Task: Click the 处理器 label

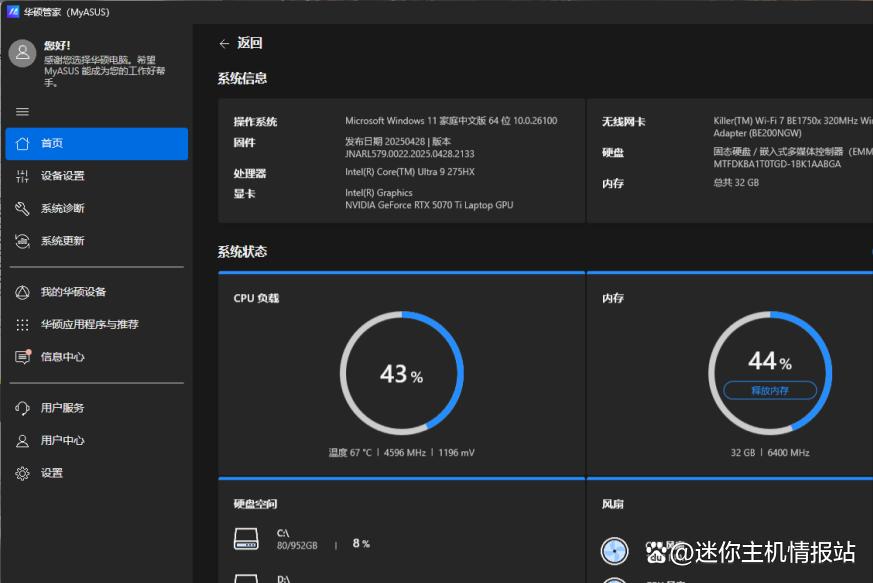Action: 249,174
